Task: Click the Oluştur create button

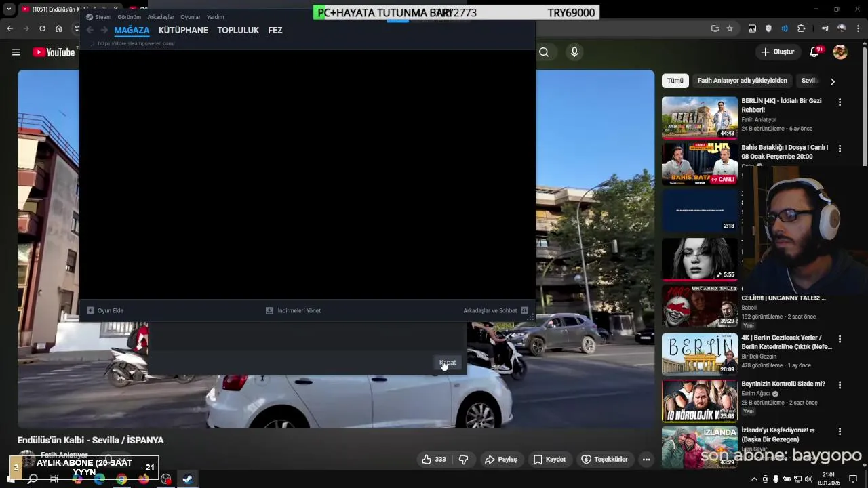Action: point(778,52)
